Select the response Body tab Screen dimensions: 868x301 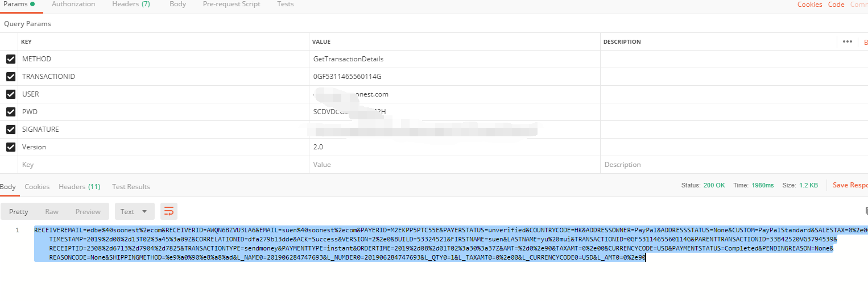8,187
